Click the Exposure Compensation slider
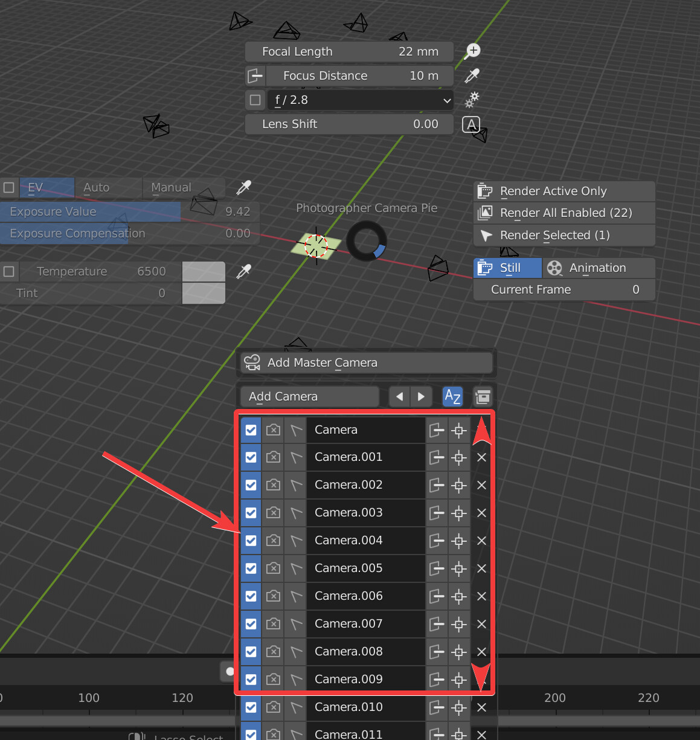This screenshot has height=740, width=700. coord(130,233)
